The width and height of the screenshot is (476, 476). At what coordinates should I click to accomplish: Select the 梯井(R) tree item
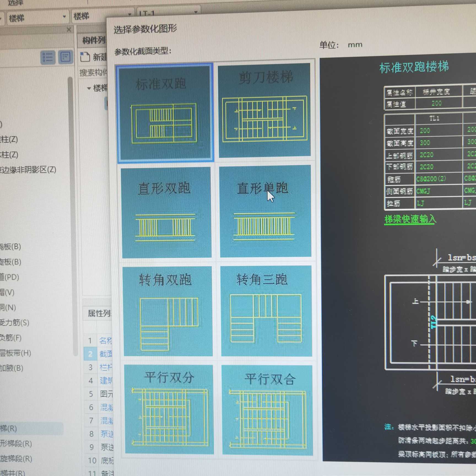13,473
